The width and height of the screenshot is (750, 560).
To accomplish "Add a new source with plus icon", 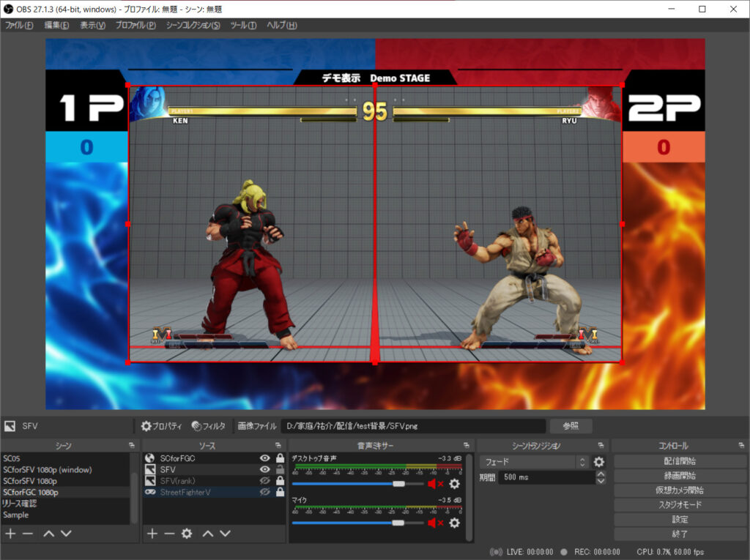I will [152, 533].
